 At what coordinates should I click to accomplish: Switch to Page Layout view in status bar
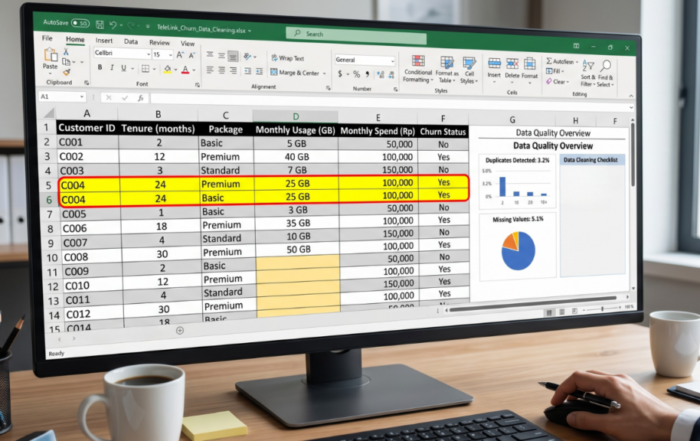pyautogui.click(x=562, y=312)
